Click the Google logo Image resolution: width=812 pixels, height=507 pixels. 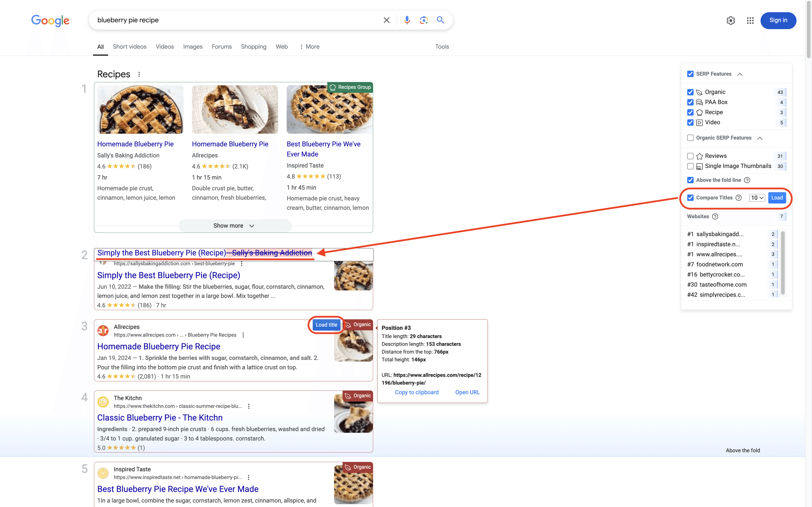click(50, 21)
